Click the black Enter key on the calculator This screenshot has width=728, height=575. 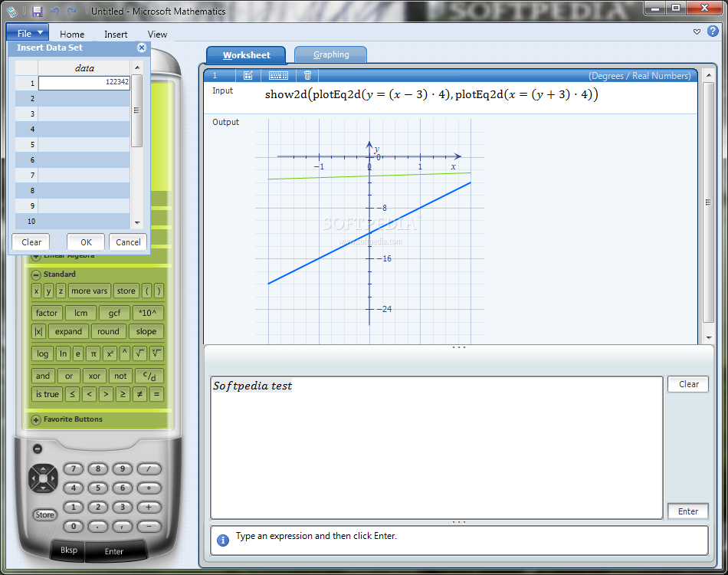tap(113, 551)
